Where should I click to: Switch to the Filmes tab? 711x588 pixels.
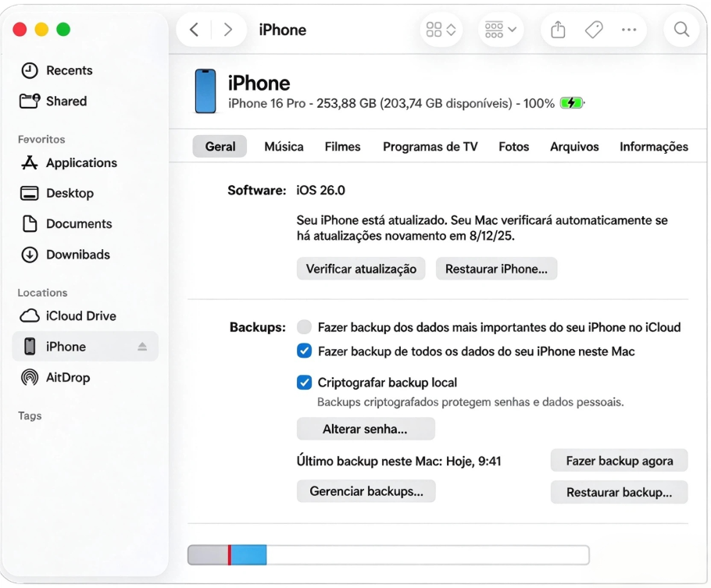[342, 147]
